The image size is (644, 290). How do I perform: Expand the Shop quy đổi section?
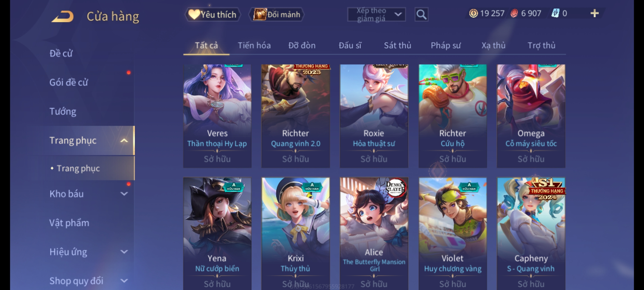point(124,281)
